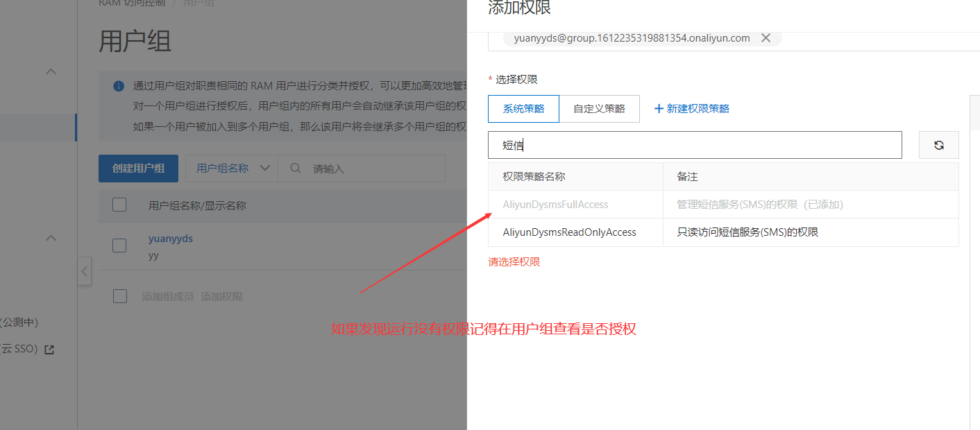980x430 pixels.
Task: Click the plus icon for 新建权限策略
Action: [x=659, y=108]
